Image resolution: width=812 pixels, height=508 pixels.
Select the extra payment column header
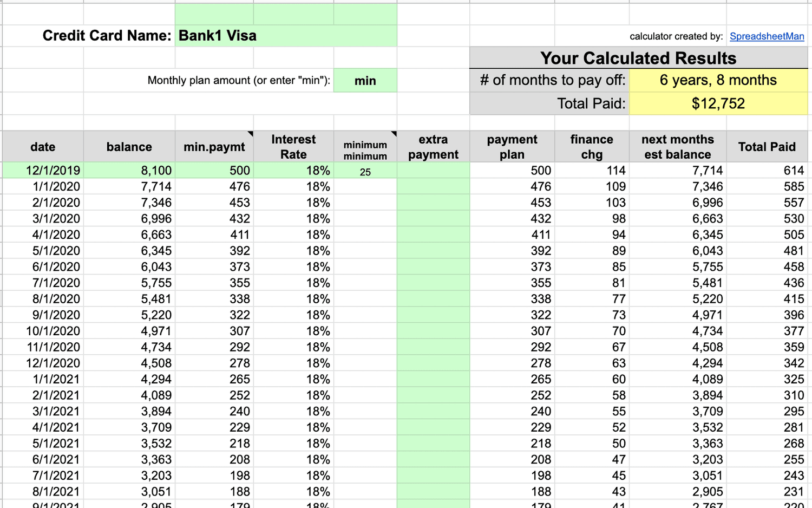(x=434, y=147)
